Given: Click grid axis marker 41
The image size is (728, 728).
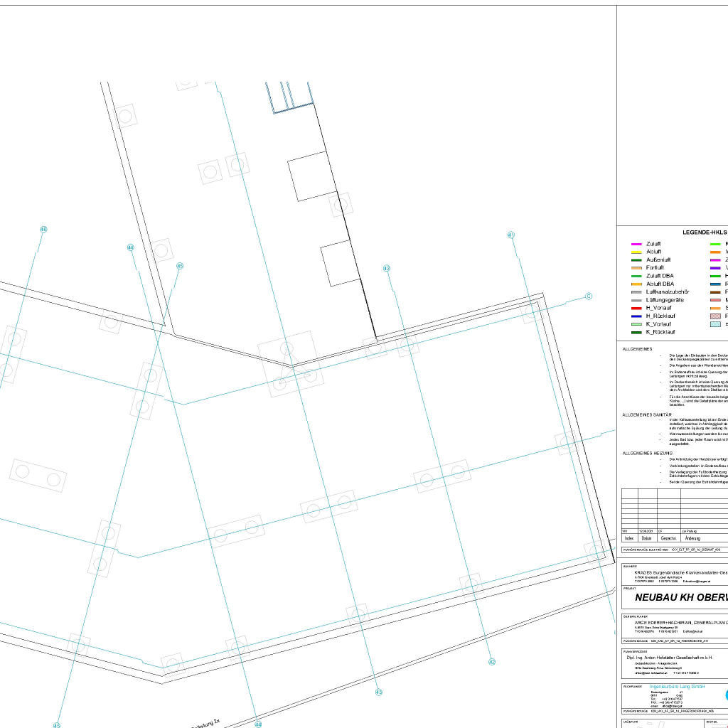Looking at the screenshot, I should pyautogui.click(x=510, y=235).
